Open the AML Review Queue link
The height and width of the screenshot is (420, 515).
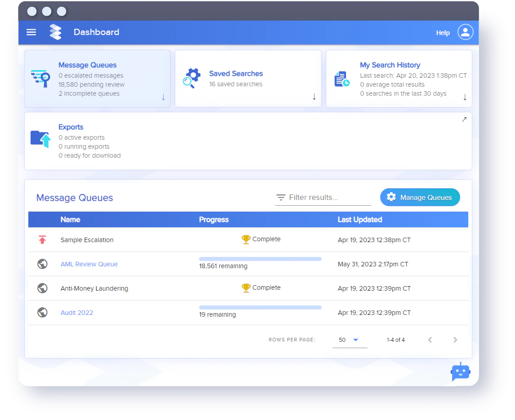click(x=89, y=264)
